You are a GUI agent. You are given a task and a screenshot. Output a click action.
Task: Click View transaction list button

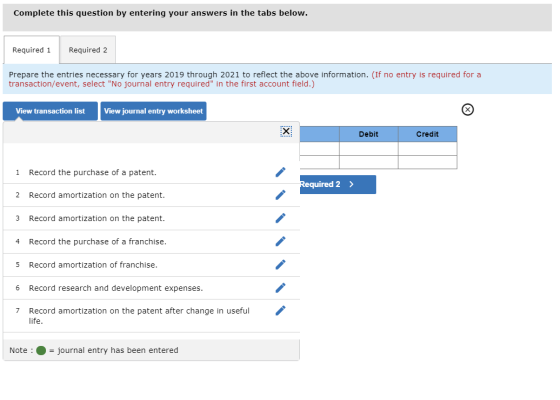(x=50, y=111)
